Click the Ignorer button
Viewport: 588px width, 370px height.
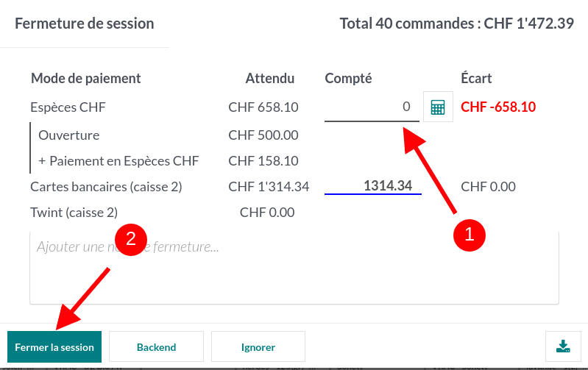click(x=258, y=347)
